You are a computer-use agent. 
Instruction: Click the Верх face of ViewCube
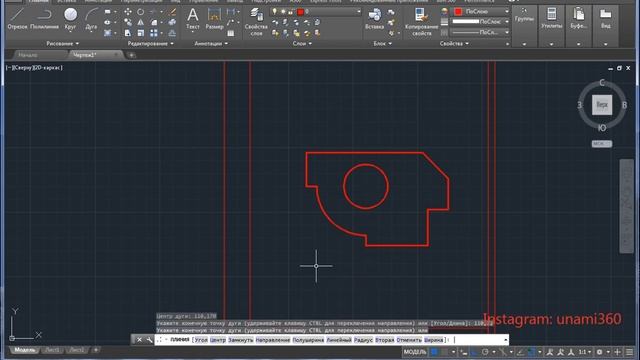click(x=602, y=105)
